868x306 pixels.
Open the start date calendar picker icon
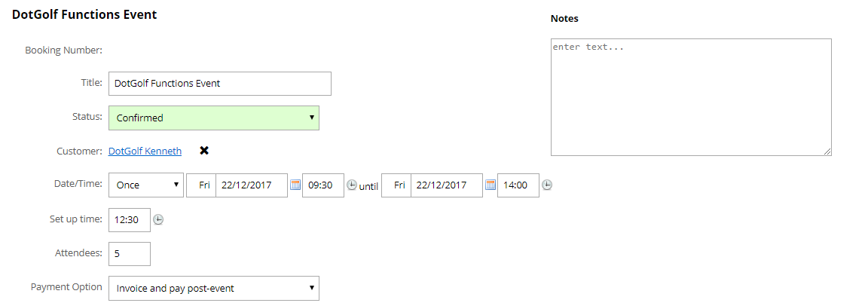(x=295, y=185)
